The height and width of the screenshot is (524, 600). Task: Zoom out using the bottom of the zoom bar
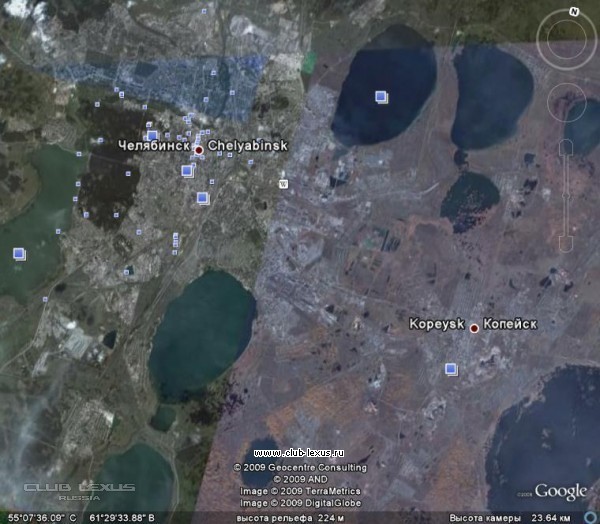click(x=566, y=243)
